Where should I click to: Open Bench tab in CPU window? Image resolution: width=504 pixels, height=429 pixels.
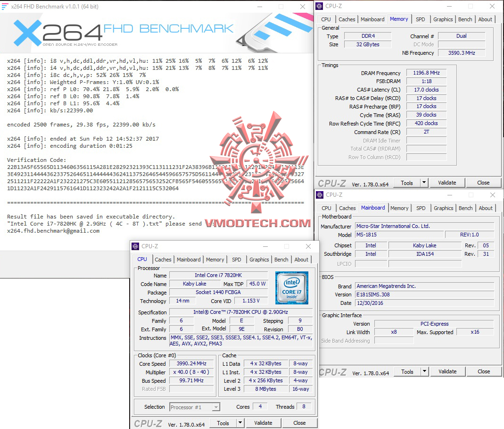281,260
